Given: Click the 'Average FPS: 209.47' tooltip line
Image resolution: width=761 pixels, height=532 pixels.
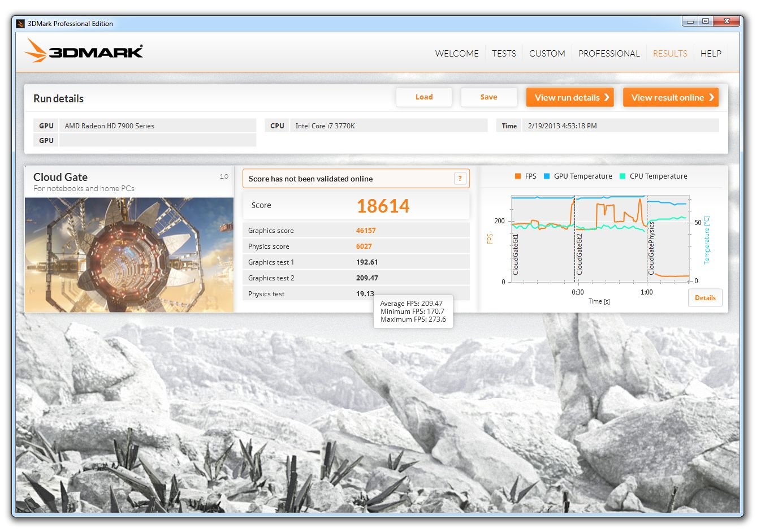Looking at the screenshot, I should click(x=412, y=304).
